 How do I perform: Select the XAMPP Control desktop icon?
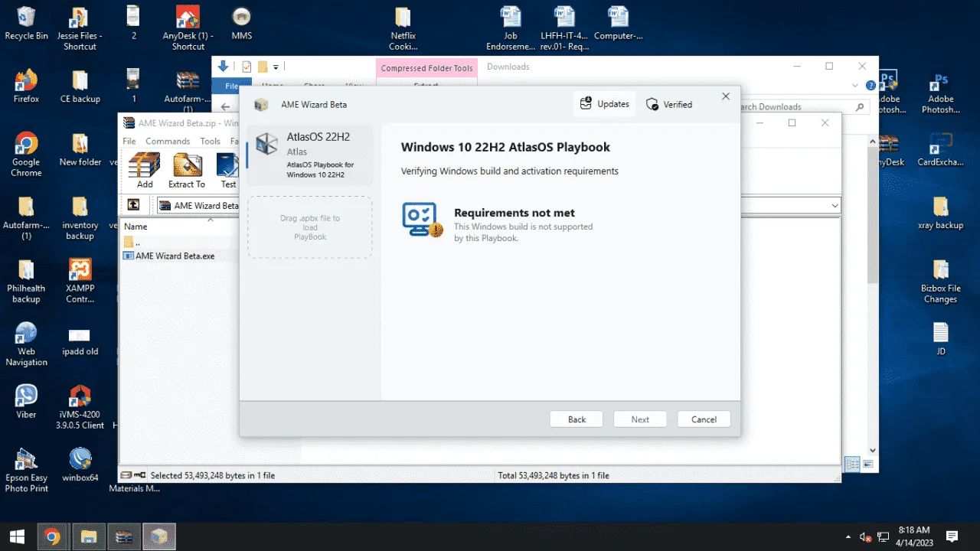tap(80, 281)
